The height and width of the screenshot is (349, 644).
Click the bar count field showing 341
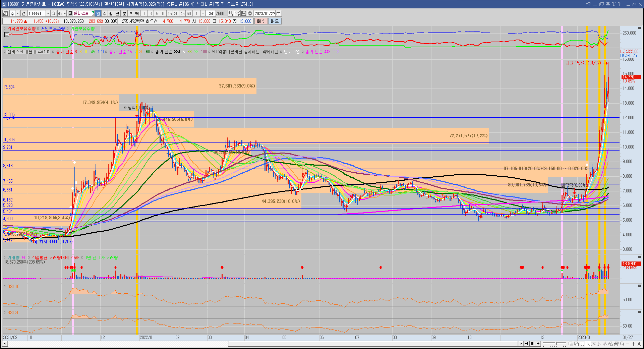[x=211, y=13]
